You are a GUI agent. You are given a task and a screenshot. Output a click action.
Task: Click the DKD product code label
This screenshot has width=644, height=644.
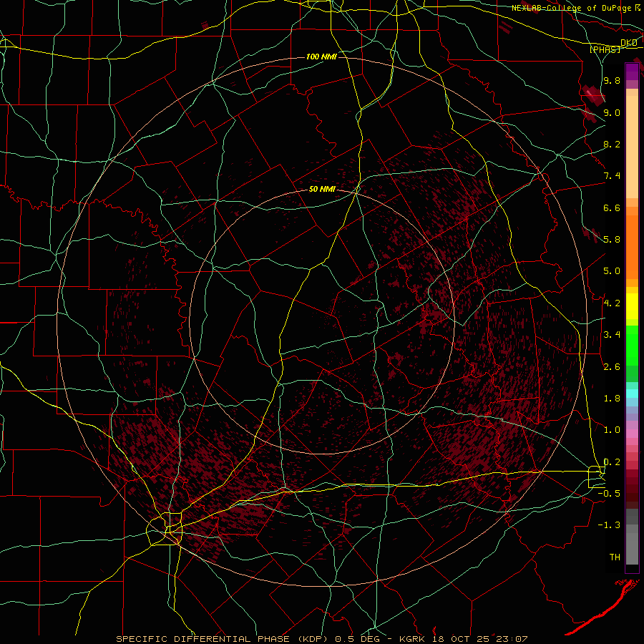click(x=628, y=43)
